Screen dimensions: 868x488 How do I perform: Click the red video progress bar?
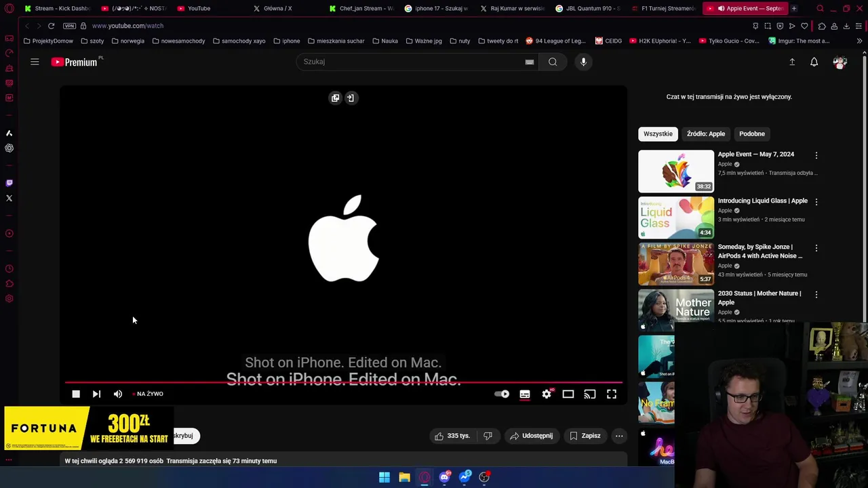(343, 382)
